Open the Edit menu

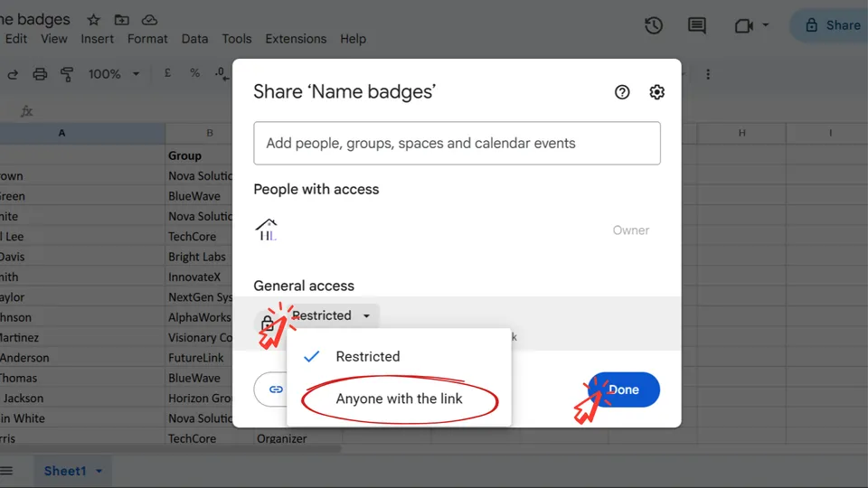click(x=16, y=39)
